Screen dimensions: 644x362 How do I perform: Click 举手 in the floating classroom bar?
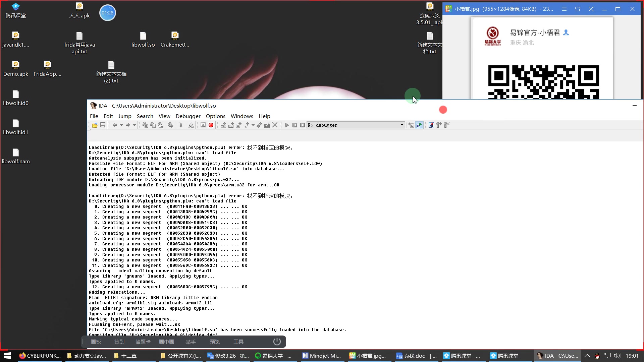[191, 342]
